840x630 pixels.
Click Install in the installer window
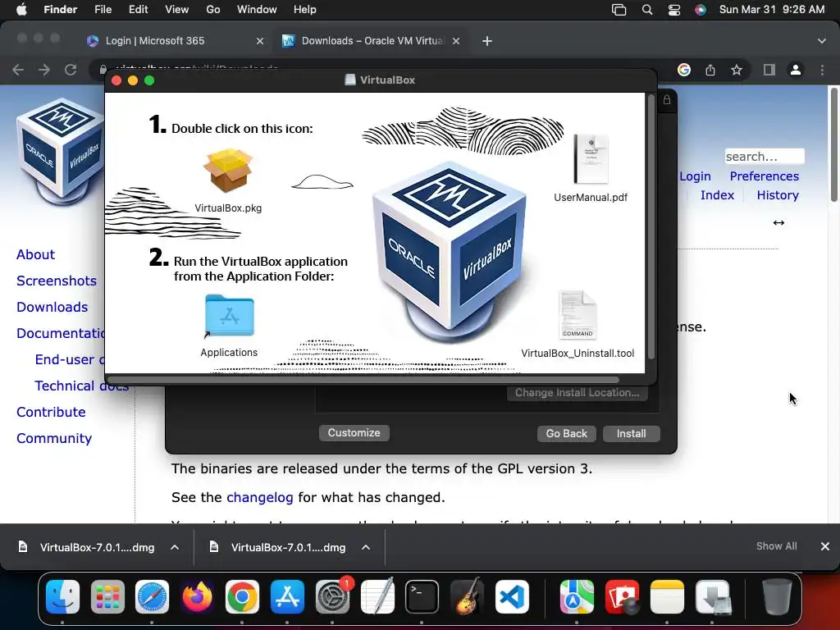pyautogui.click(x=631, y=433)
